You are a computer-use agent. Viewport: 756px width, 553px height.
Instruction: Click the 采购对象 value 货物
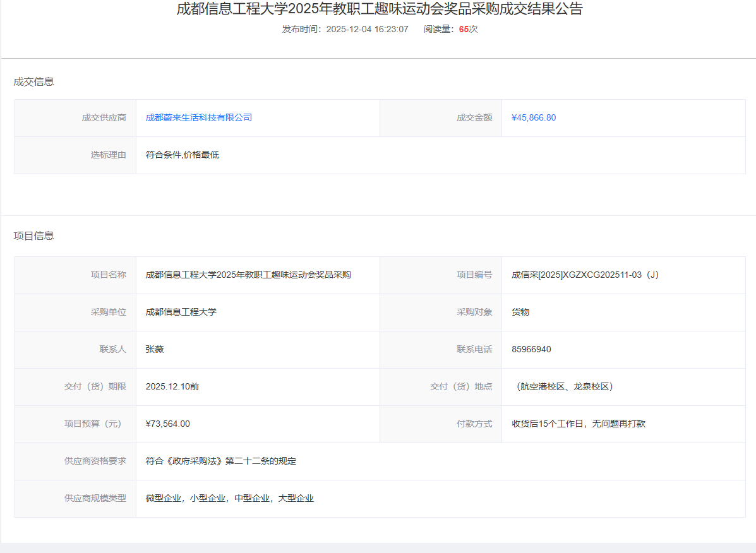[520, 312]
